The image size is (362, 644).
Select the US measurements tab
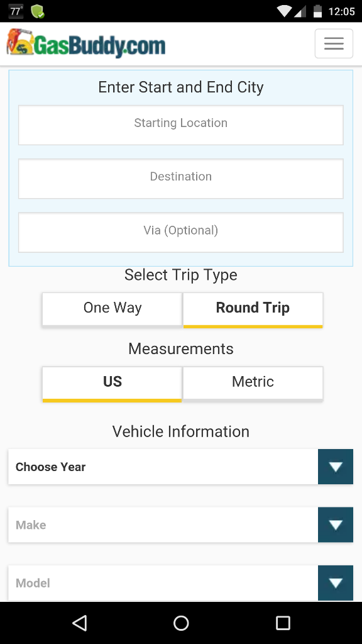tap(112, 382)
